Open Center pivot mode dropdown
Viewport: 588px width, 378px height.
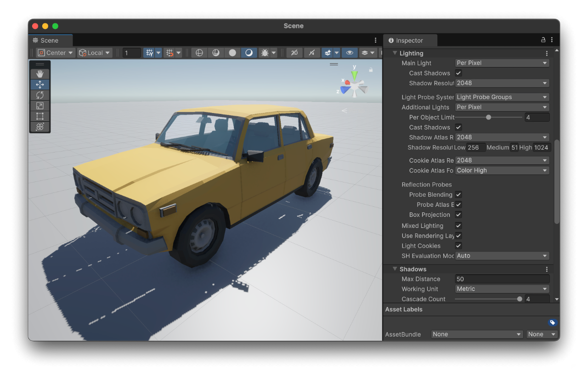click(56, 53)
